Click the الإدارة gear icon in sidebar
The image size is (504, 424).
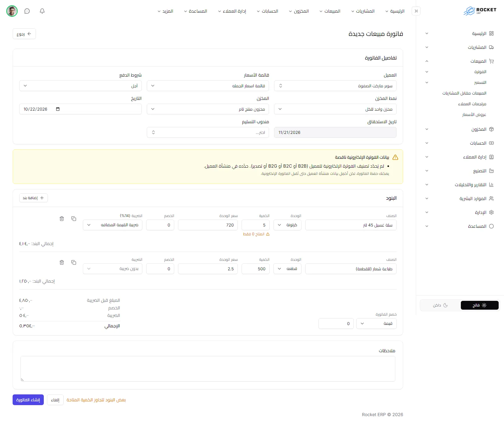pyautogui.click(x=491, y=212)
